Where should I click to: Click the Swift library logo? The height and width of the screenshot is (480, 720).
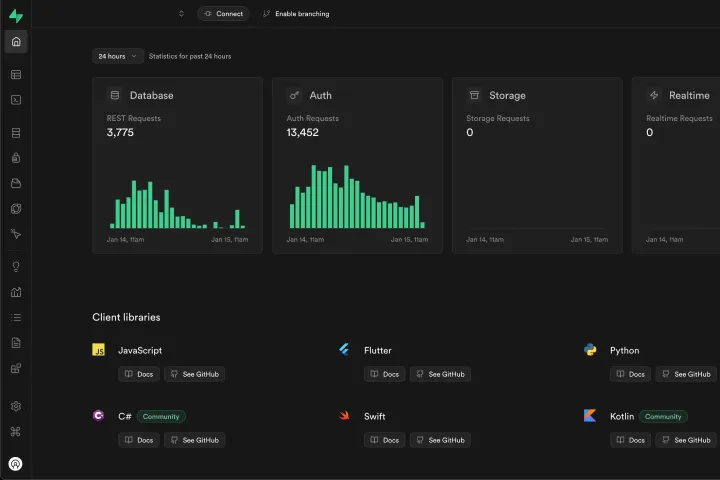(x=344, y=416)
